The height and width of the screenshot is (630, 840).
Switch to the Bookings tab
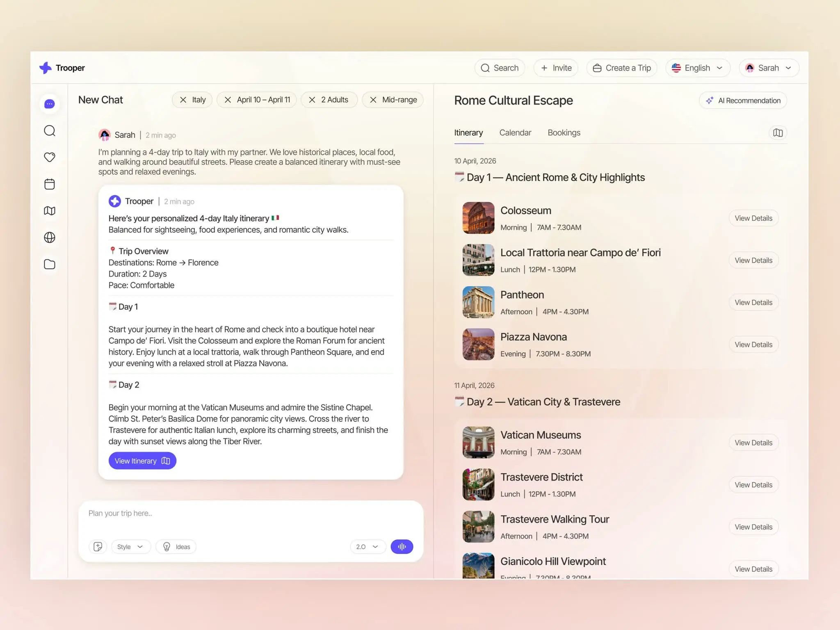[x=564, y=132]
